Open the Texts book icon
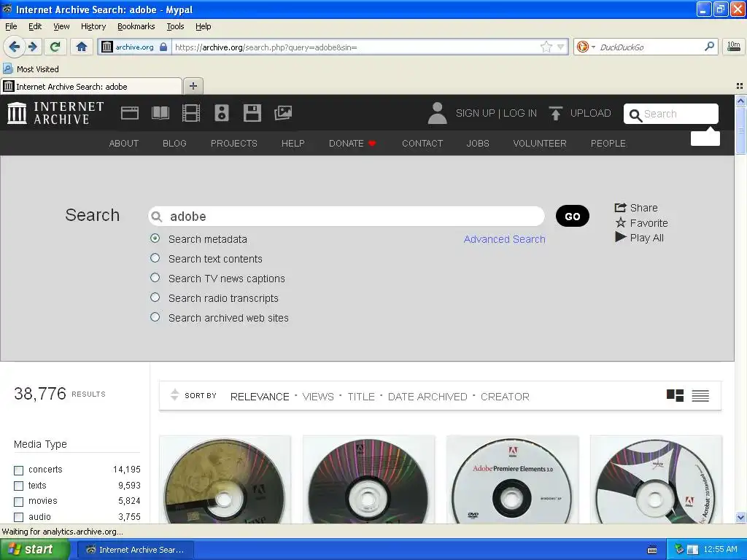Screen dimensions: 747x560 point(160,113)
